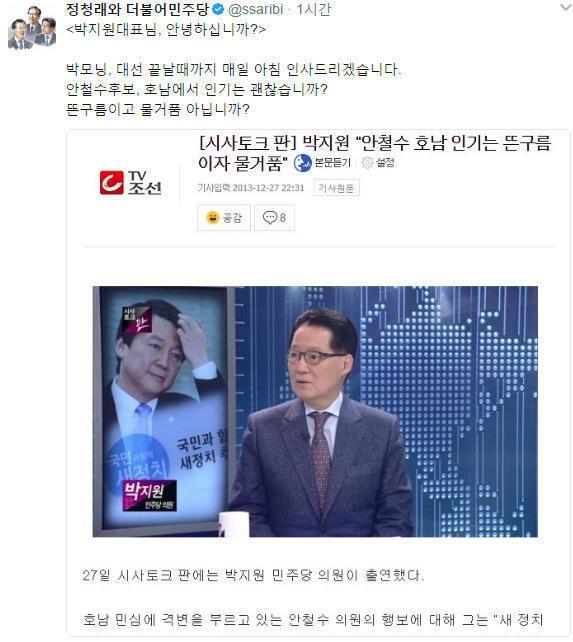Click the 시사토크 판 logo in the video still

pyautogui.click(x=137, y=319)
